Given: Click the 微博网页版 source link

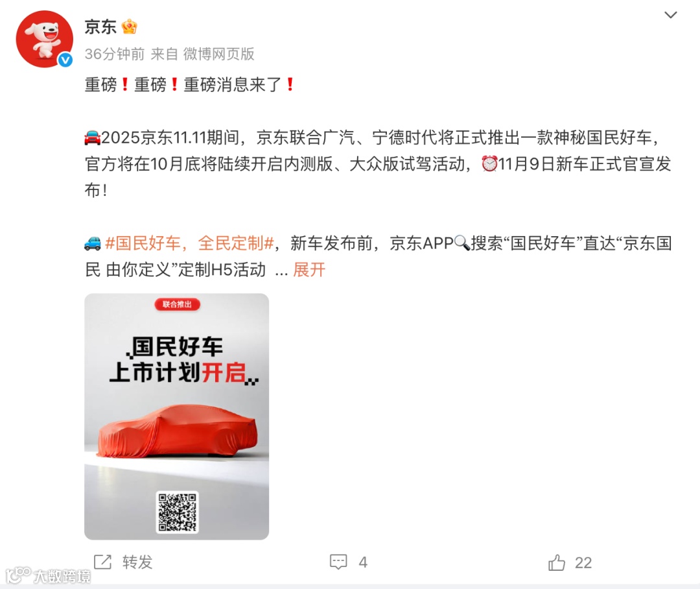Looking at the screenshot, I should click(x=219, y=54).
